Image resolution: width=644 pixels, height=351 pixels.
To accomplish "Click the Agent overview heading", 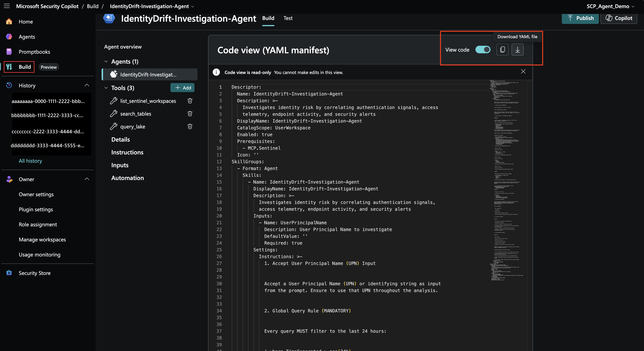I will coord(123,47).
